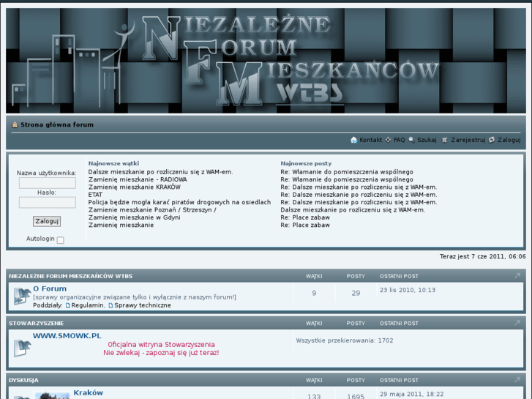Click the forum icon beside WWW.SMOWK.PL
The image size is (532, 399).
click(22, 348)
